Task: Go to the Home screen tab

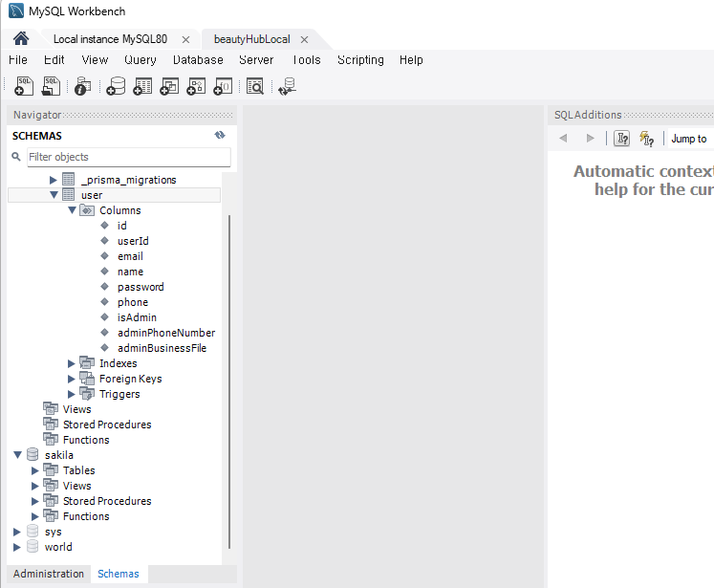Action: (21, 38)
